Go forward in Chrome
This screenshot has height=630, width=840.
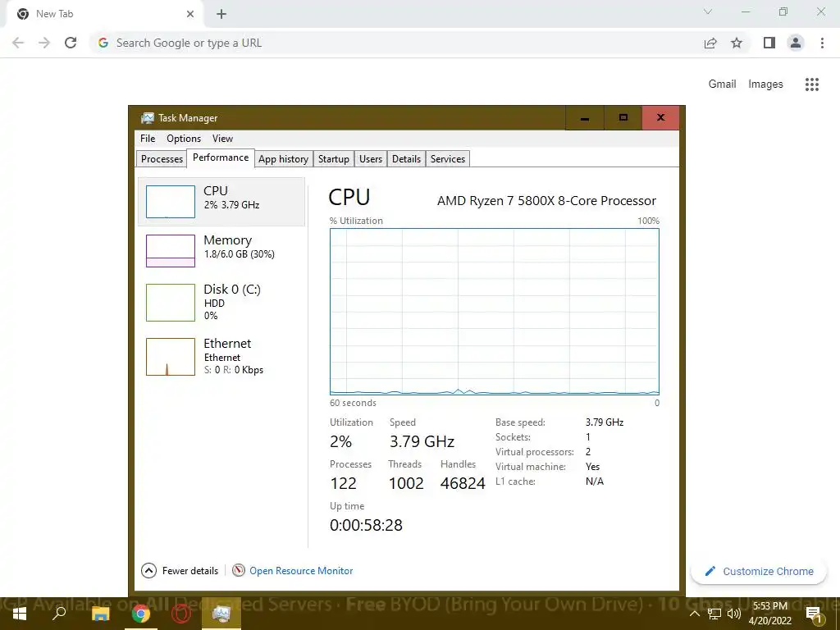click(44, 43)
